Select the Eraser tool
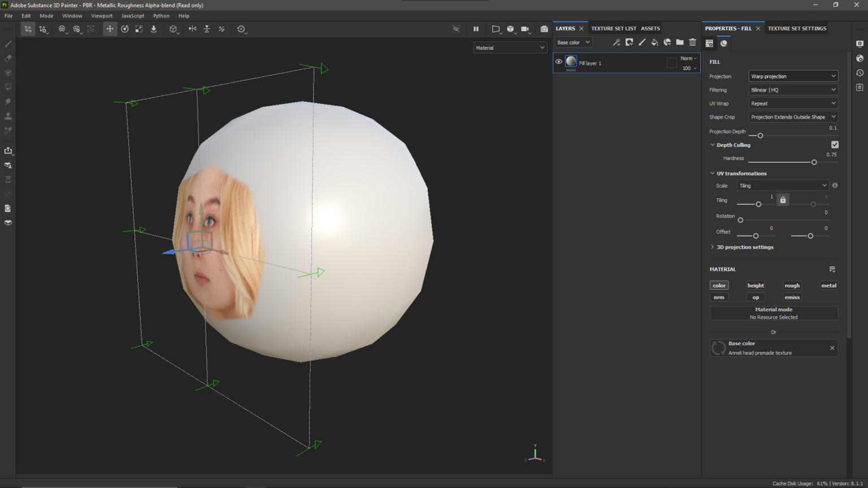Screen dimensions: 868x488 (8, 58)
